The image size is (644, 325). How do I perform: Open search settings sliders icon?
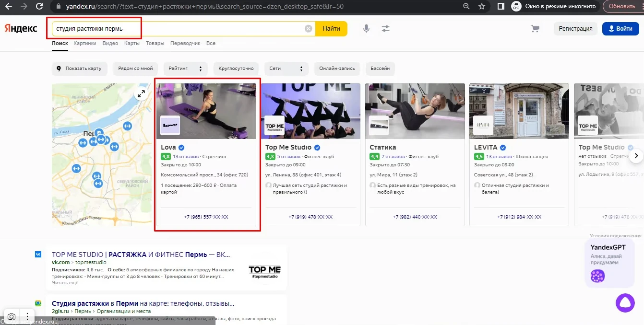click(385, 28)
